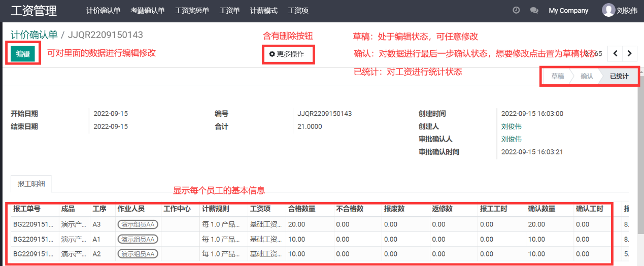Click the 计价确认单 breadcrumb link
Viewport: 644px width, 266px height.
point(33,35)
